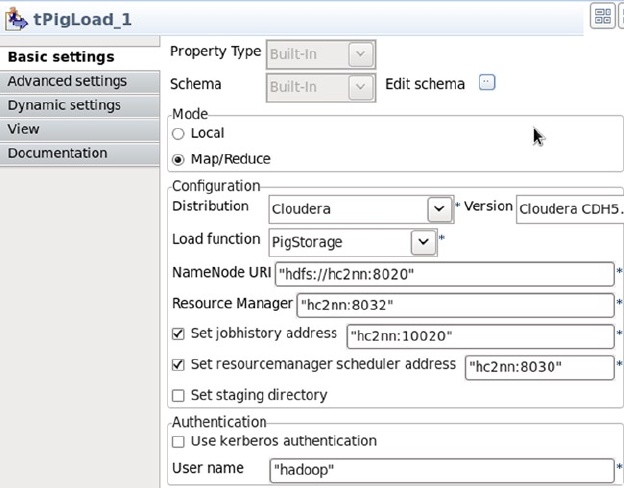Open the Schema Built-In dropdown
The width and height of the screenshot is (624, 488).
tap(361, 87)
